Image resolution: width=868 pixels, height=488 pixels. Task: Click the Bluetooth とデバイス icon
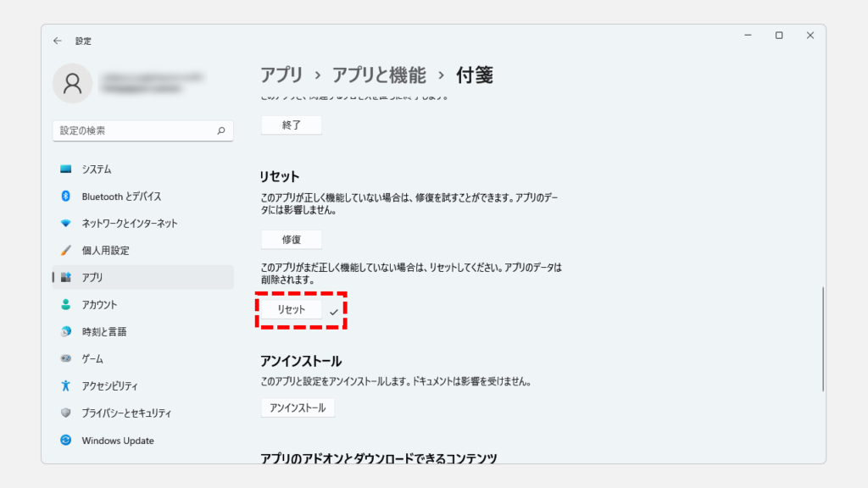pos(66,197)
